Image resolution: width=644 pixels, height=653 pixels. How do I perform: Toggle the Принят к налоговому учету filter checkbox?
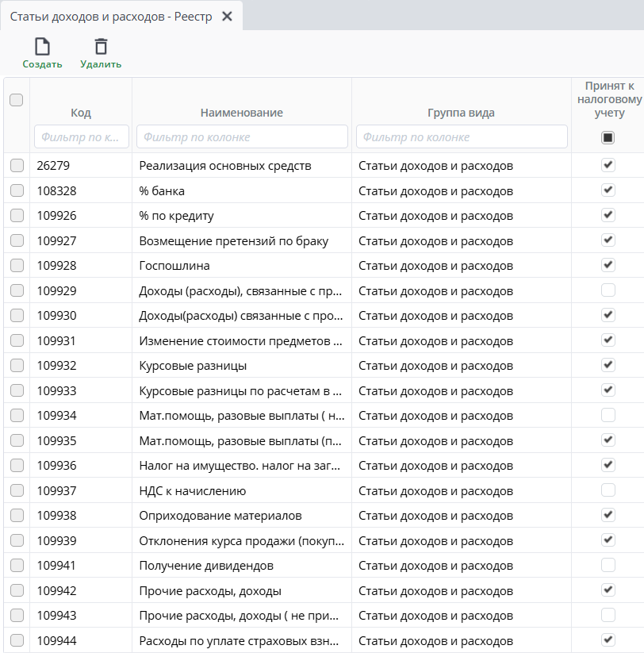(608, 137)
